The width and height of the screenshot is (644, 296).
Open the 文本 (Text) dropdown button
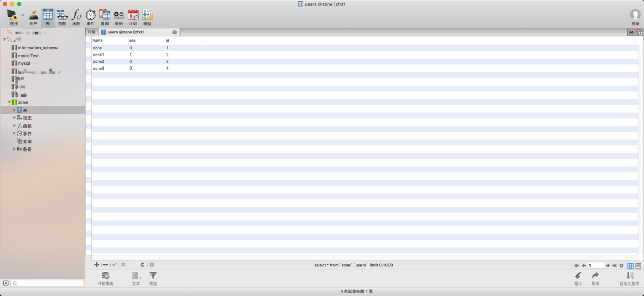tap(136, 278)
